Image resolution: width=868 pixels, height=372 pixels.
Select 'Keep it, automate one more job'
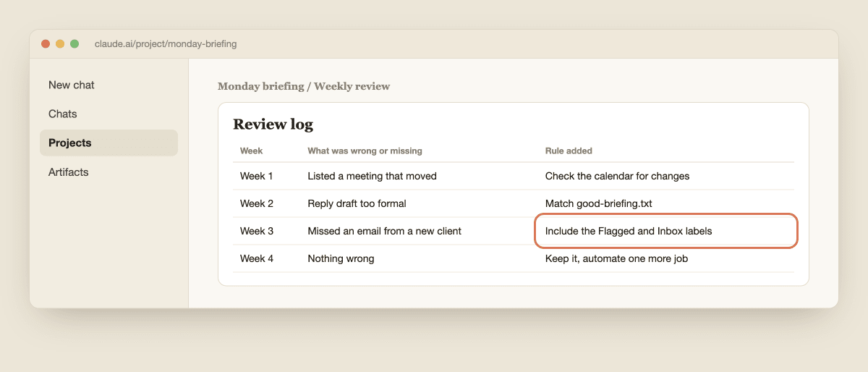click(616, 258)
